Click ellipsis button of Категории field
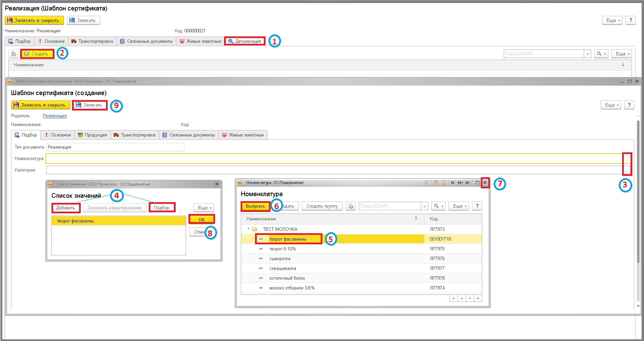Viewport: 644px width, 341px height. (627, 170)
